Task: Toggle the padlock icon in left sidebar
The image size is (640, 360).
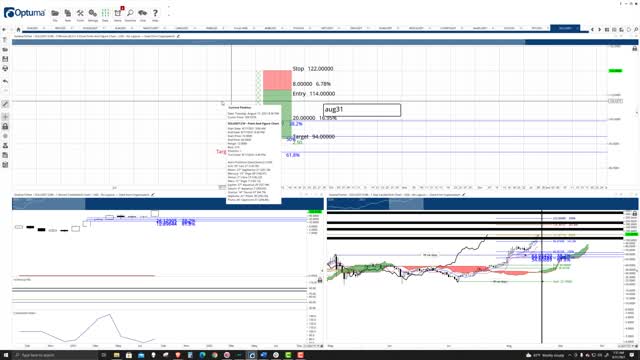Action: 5,127
